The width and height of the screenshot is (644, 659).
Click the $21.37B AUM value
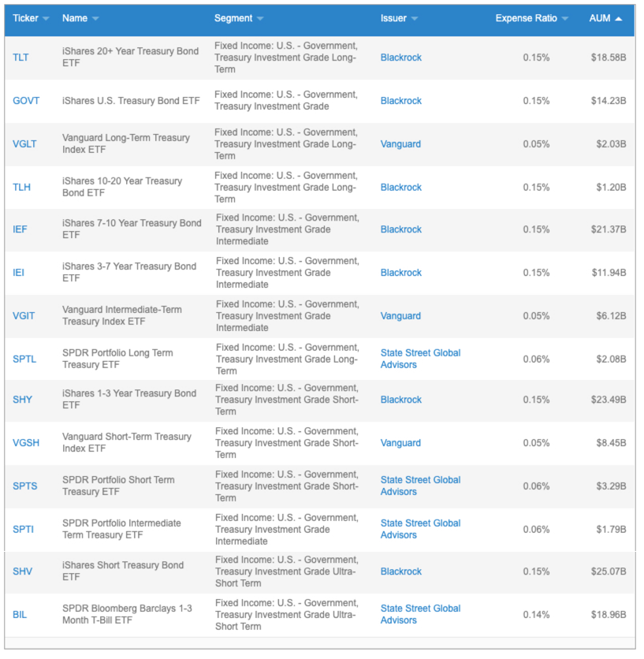point(609,229)
